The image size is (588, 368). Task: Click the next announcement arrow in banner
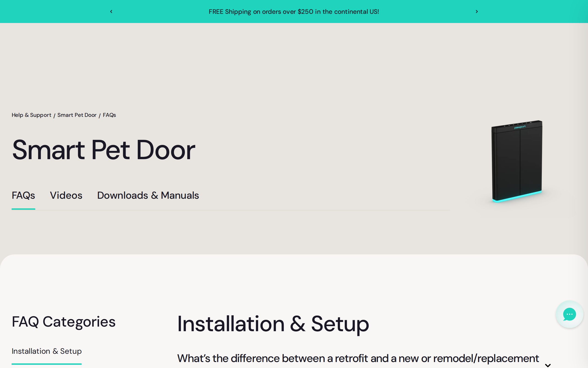[477, 11]
